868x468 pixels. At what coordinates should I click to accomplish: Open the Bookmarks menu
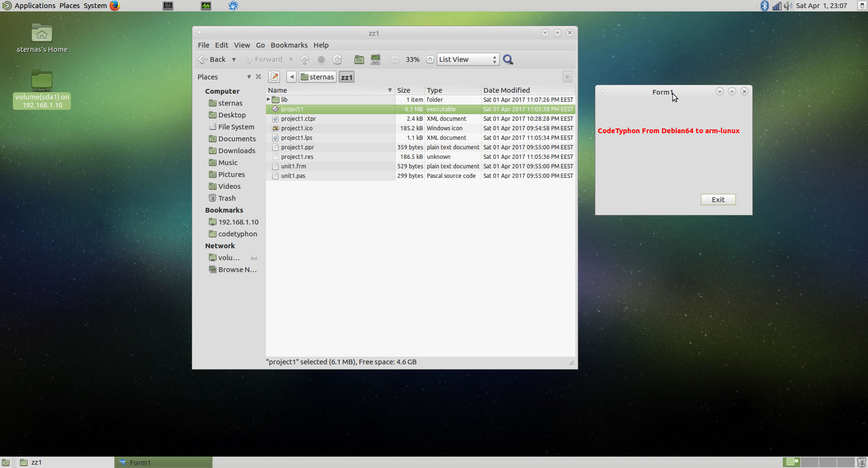click(289, 45)
